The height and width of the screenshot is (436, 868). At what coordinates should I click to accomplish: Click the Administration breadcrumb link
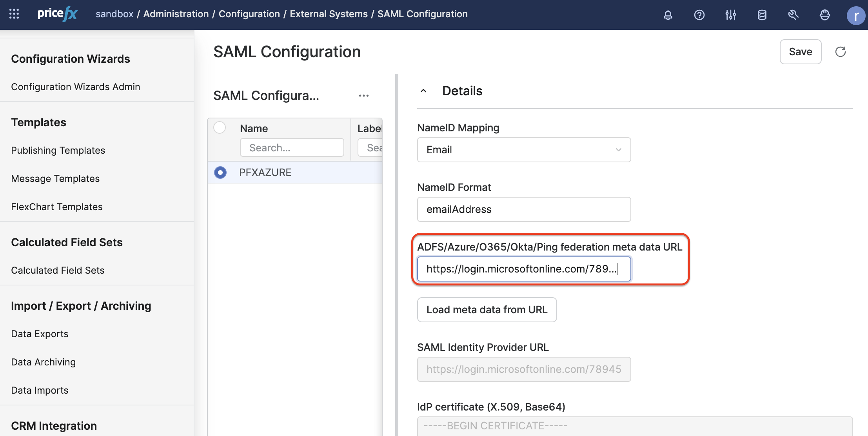[176, 14]
